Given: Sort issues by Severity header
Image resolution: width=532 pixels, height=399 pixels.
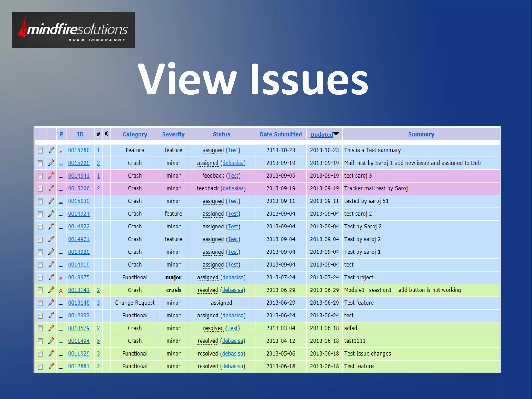Looking at the screenshot, I should pyautogui.click(x=174, y=134).
